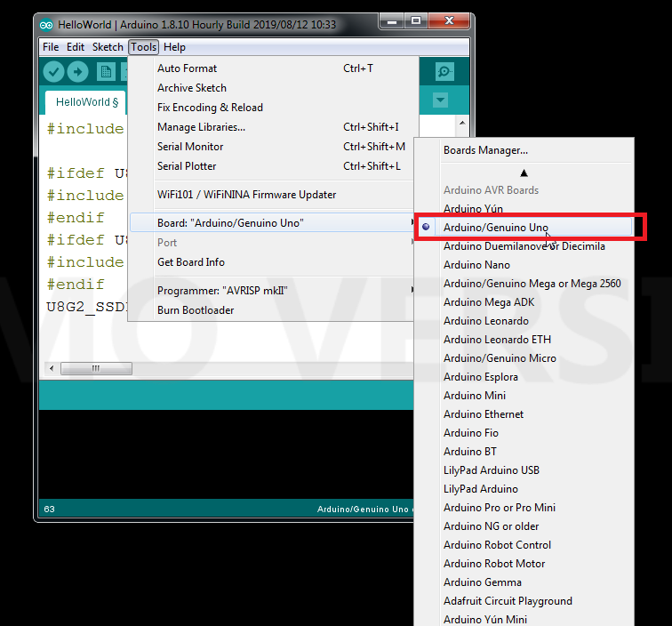Image resolution: width=672 pixels, height=626 pixels.
Task: Pick the Arduino Fio board
Action: pyautogui.click(x=524, y=433)
